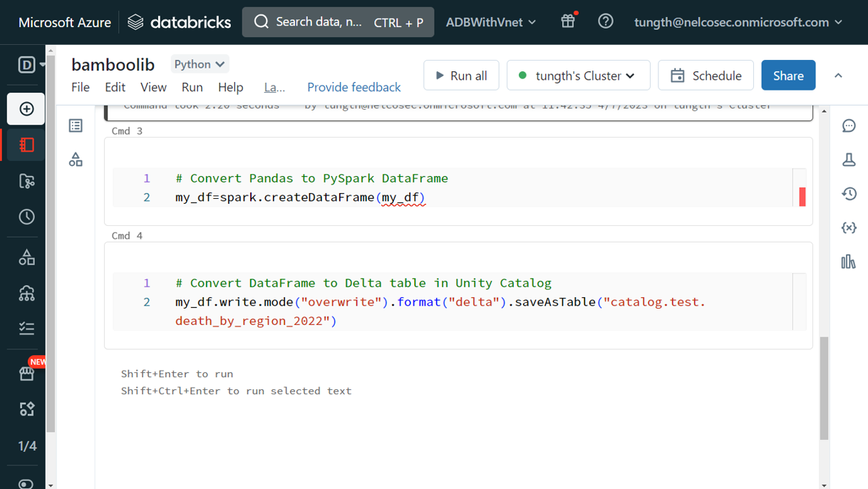Show the table of contents panel
868x489 pixels.
[x=76, y=126]
